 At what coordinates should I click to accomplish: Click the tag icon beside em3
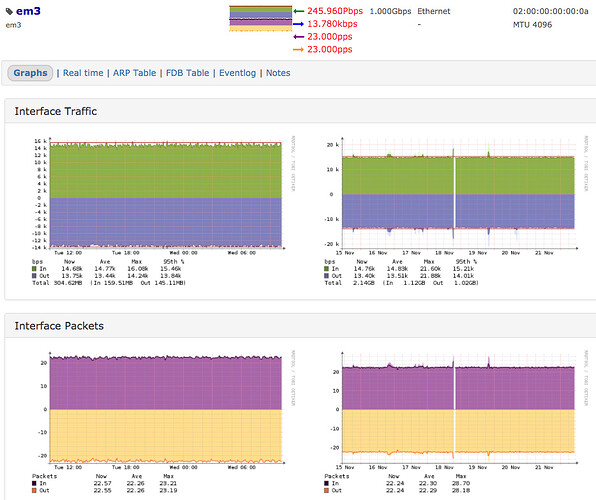tap(9, 12)
